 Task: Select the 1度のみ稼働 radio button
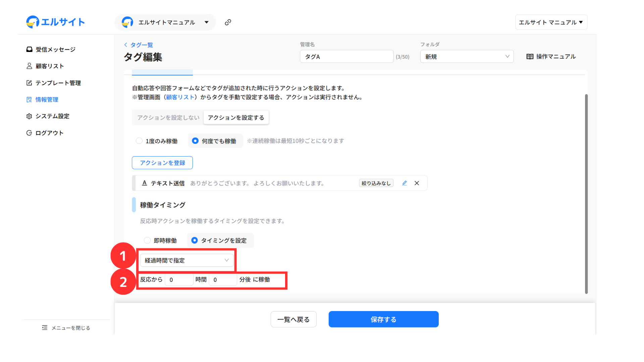[x=139, y=141]
